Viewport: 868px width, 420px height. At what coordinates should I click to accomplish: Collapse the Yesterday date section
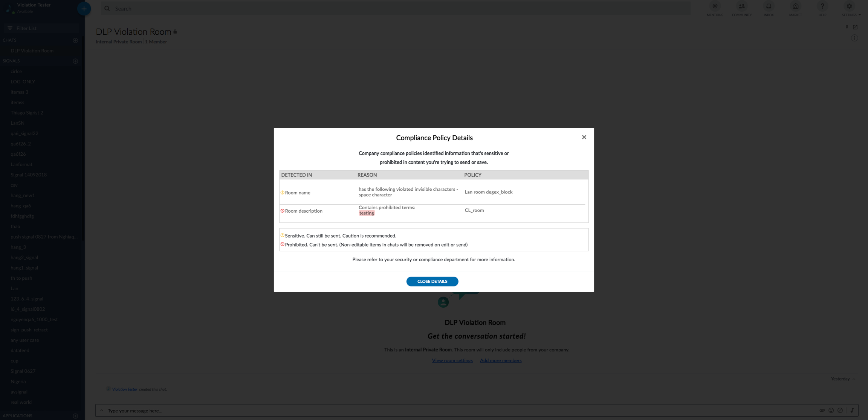(x=854, y=379)
